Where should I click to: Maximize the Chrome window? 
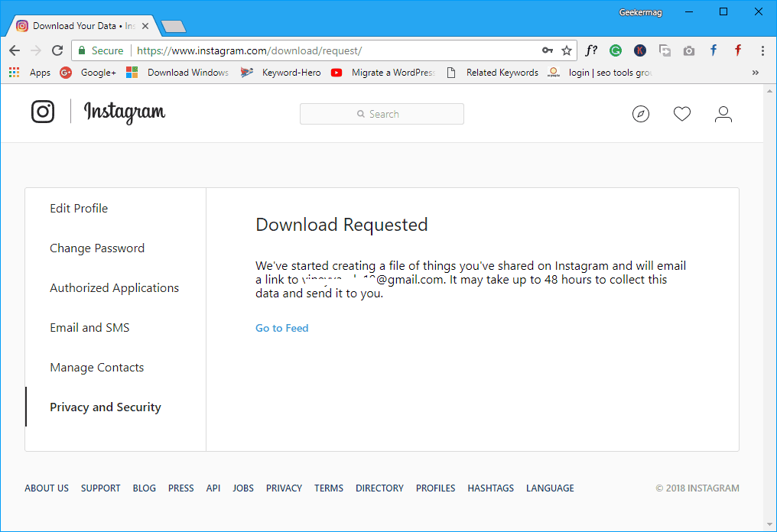click(x=723, y=12)
